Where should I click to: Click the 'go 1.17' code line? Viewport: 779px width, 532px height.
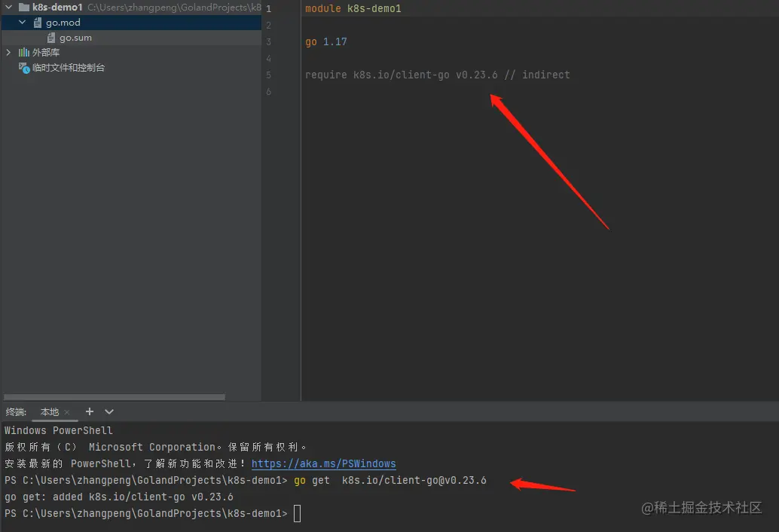pyautogui.click(x=326, y=41)
